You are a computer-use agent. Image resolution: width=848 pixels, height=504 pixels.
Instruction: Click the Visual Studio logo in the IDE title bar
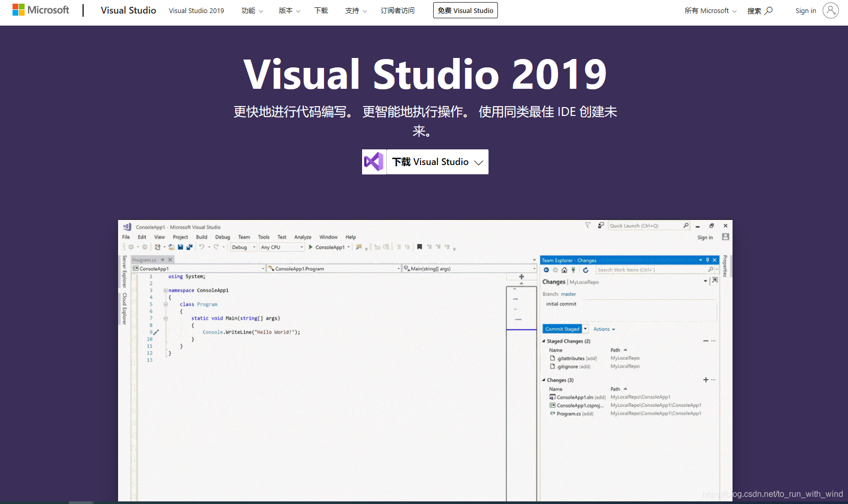click(127, 227)
